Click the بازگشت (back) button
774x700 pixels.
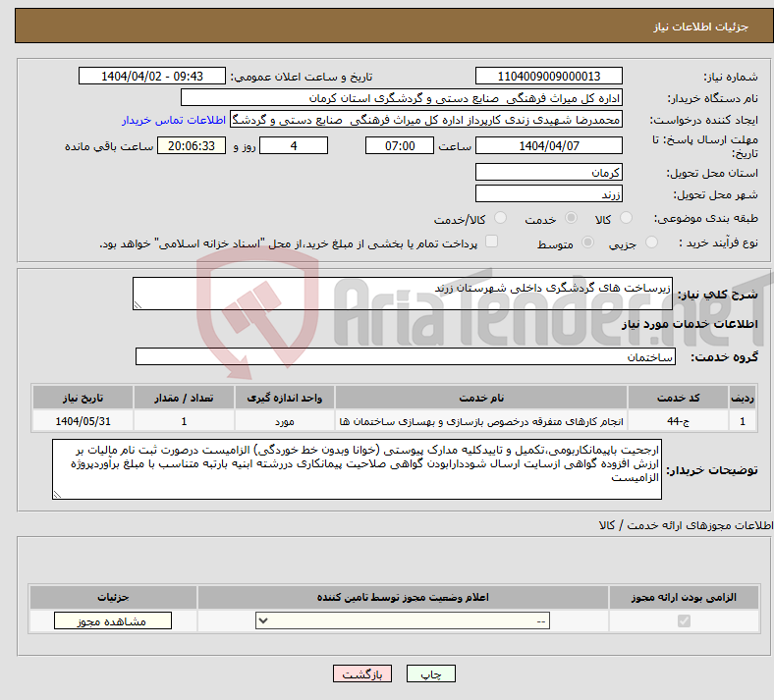(x=362, y=673)
